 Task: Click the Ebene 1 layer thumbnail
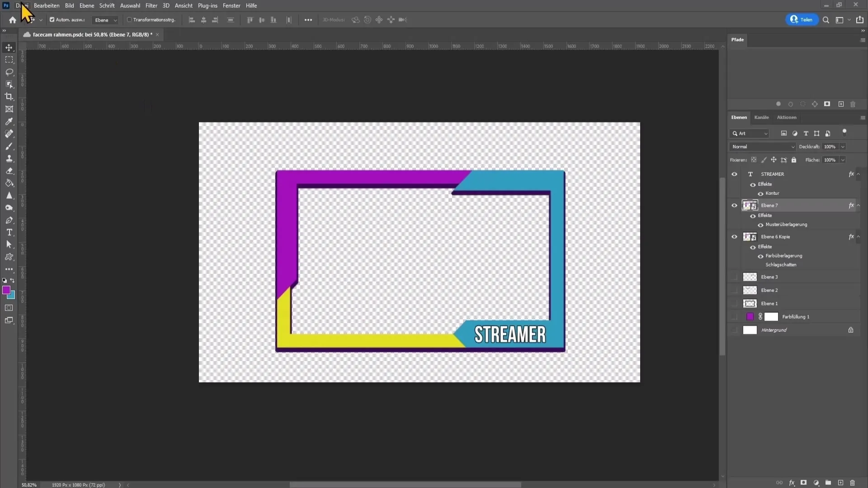point(750,304)
